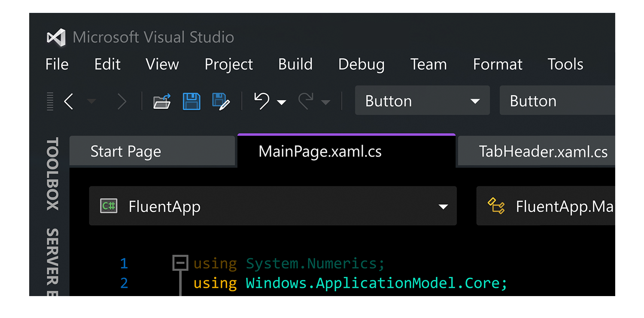Click the Visual Studio logo icon
Viewport: 644px width, 318px height.
pyautogui.click(x=57, y=37)
